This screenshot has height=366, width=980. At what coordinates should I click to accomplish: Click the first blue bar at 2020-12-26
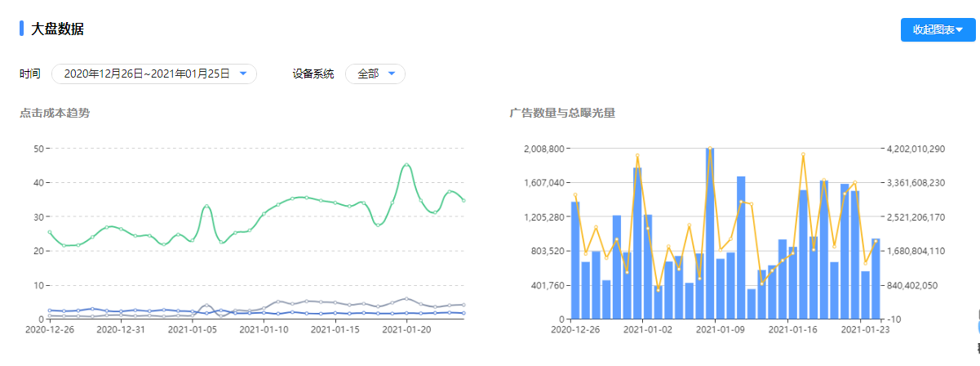[x=575, y=260]
